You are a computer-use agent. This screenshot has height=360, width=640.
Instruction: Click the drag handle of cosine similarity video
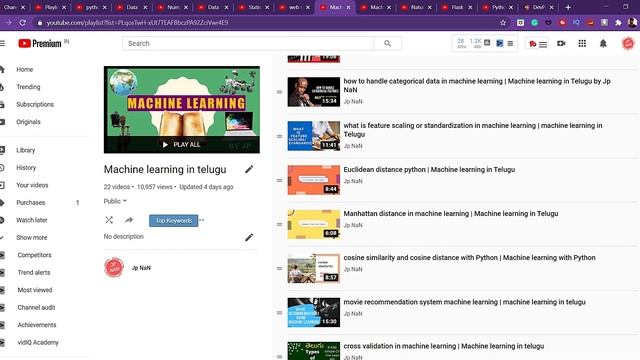tap(280, 269)
